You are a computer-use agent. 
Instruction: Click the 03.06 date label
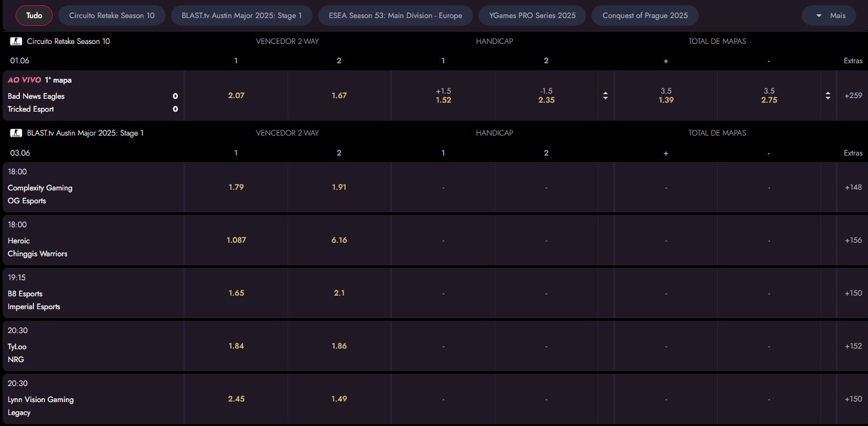(x=20, y=153)
